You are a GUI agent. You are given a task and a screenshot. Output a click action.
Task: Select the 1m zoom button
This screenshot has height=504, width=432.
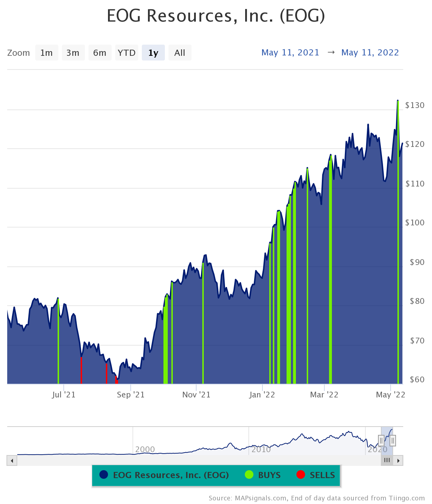[x=46, y=53]
